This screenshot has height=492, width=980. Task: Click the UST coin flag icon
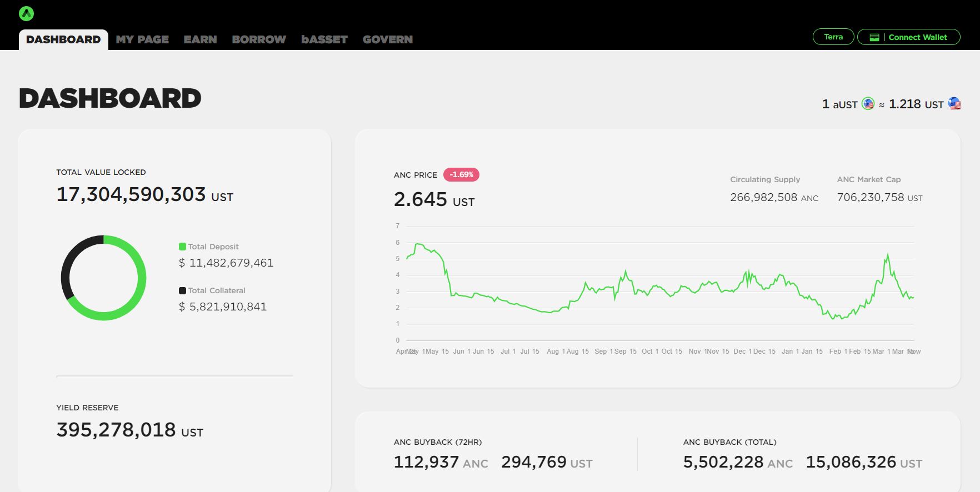pos(954,104)
